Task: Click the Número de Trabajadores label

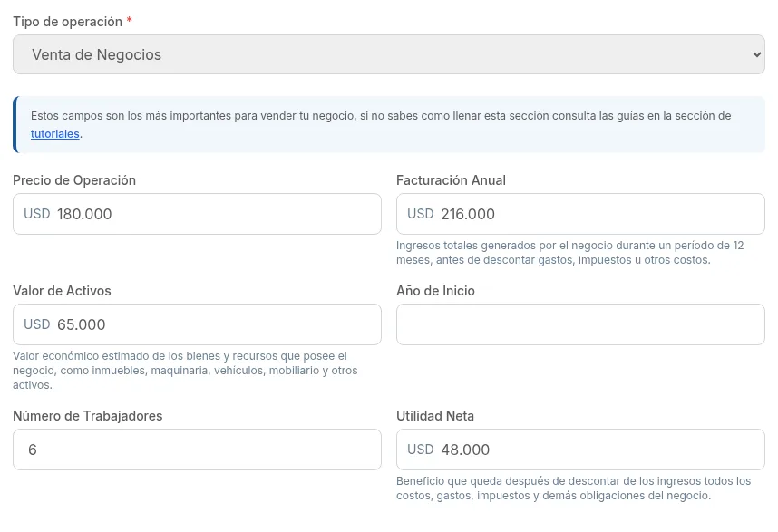Action: 88,415
